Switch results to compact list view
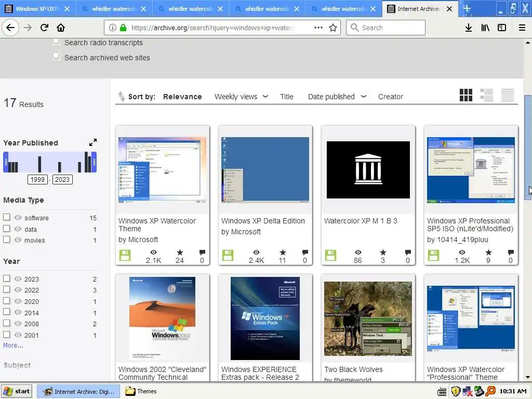The image size is (532, 399). tap(508, 95)
